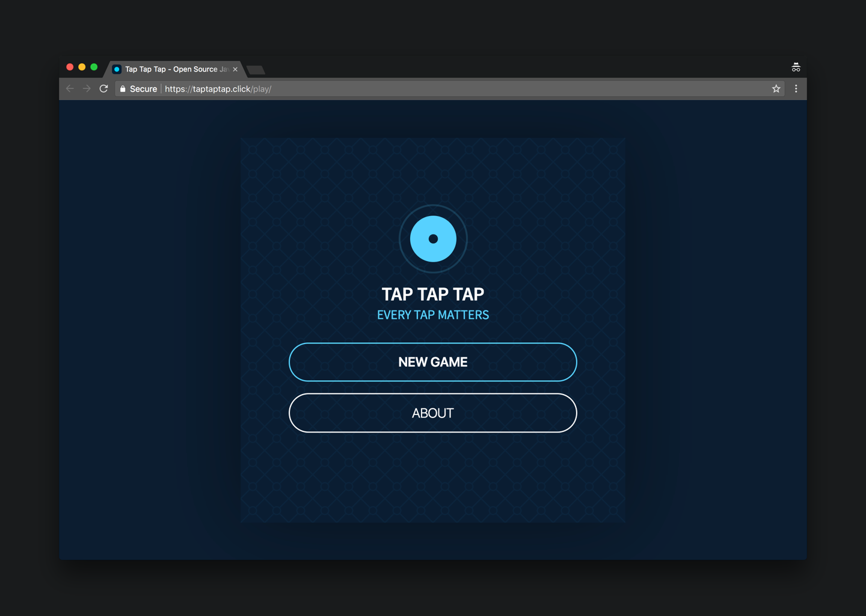Reload the page with the refresh icon
866x616 pixels.
point(103,88)
